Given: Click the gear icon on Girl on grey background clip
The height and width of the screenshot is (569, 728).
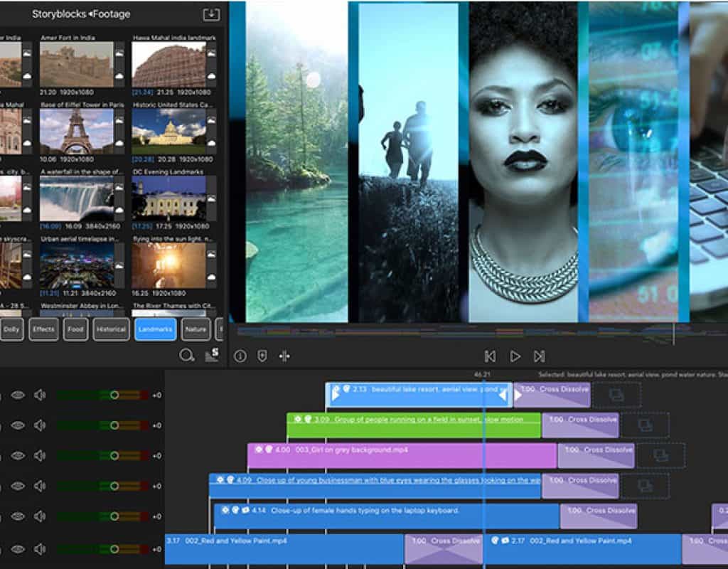Looking at the screenshot, I should coord(259,450).
